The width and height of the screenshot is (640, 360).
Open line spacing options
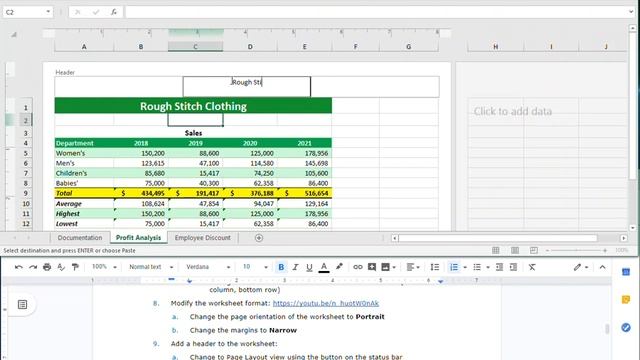tap(435, 267)
